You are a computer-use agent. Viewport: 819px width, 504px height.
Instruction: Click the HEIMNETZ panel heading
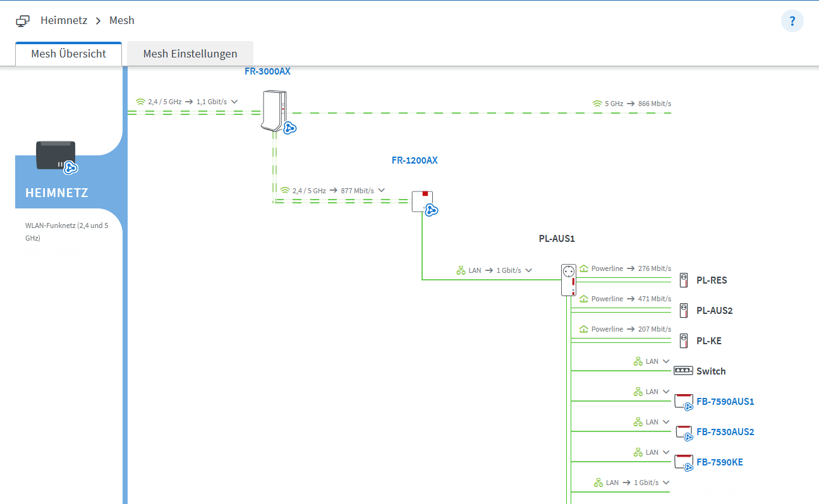[x=57, y=193]
